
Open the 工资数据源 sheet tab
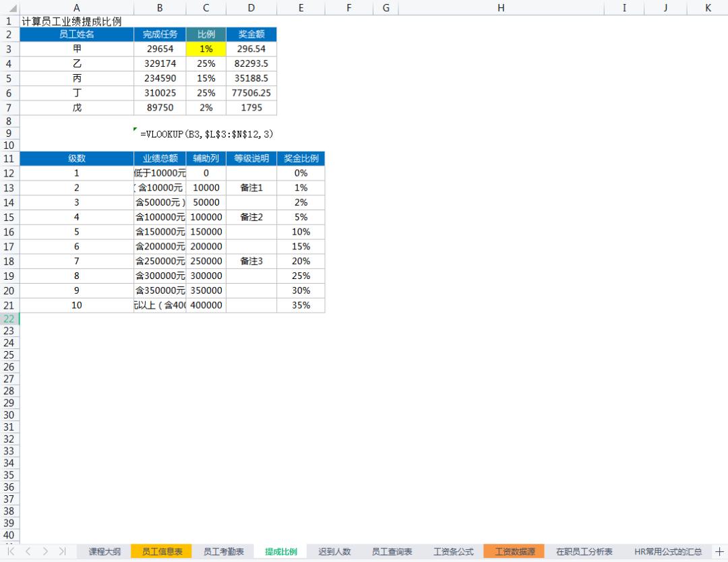click(x=514, y=551)
